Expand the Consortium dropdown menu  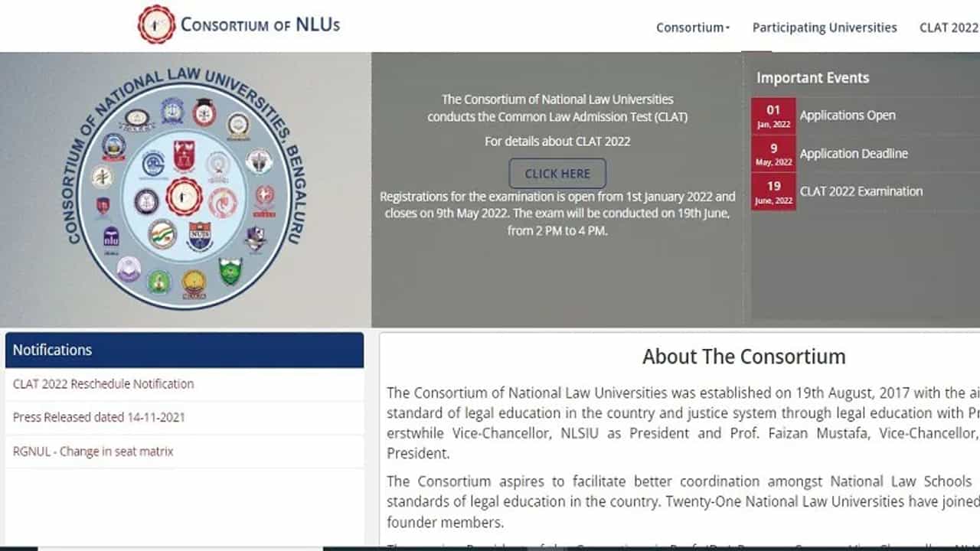coord(692,28)
